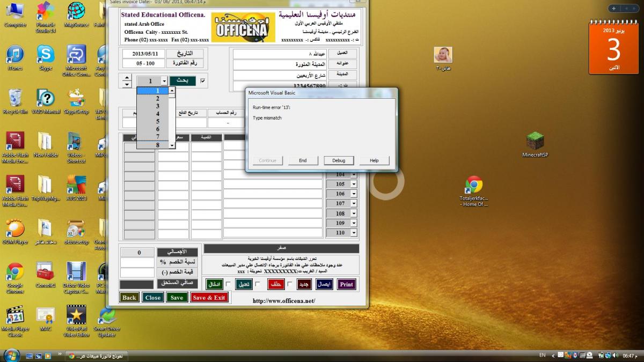Open Media Player Classic icon
Viewport: 644px width, 362px height.
click(15, 321)
